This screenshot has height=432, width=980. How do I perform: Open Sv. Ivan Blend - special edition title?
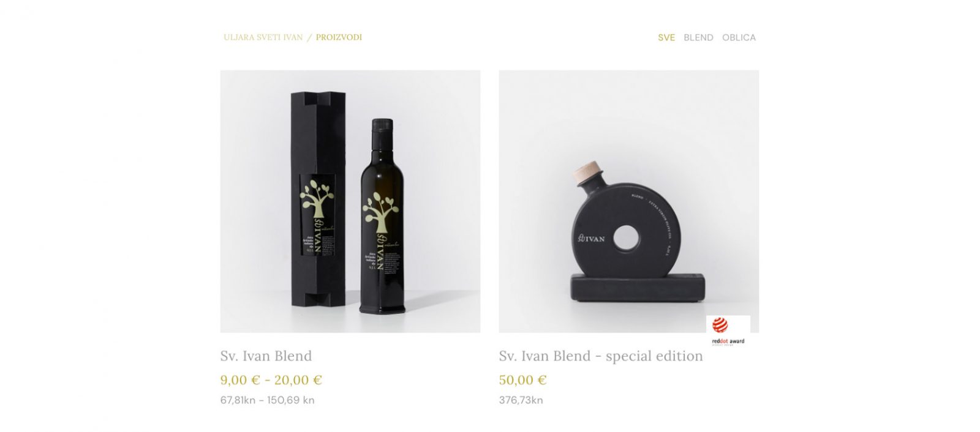coord(601,356)
